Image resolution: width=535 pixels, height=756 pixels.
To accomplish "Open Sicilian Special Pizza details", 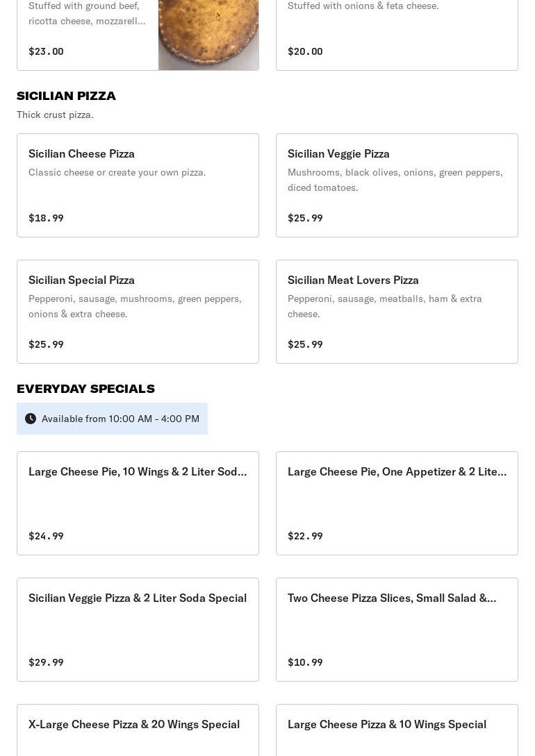I will (x=138, y=312).
